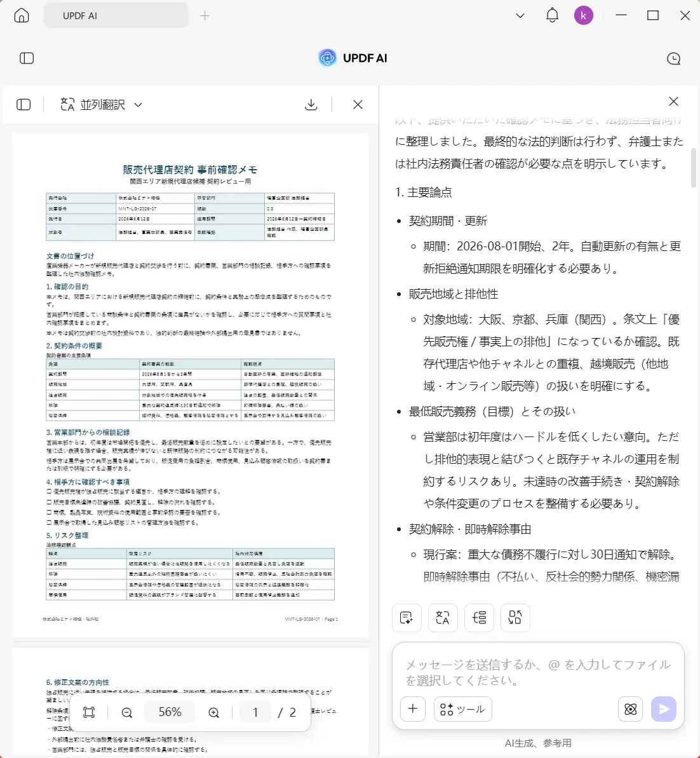The height and width of the screenshot is (758, 700).
Task: Click the translate quick-action icon below chat
Action: point(443,618)
